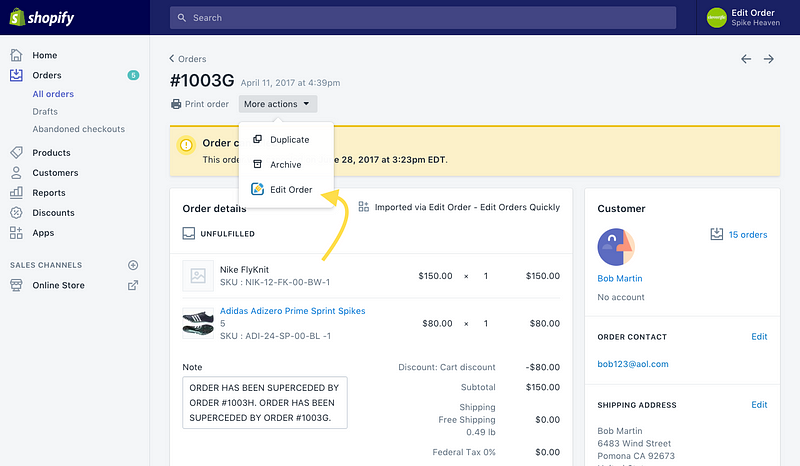
Task: Toggle the More actions dropdown
Action: click(278, 104)
